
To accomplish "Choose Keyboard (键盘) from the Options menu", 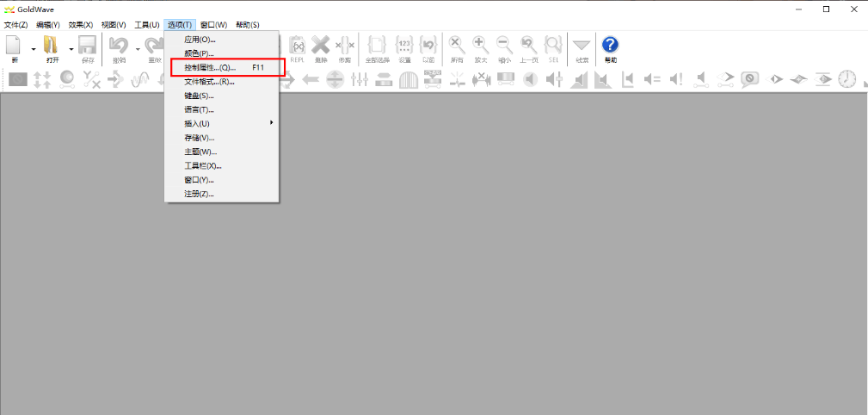I will click(x=199, y=96).
